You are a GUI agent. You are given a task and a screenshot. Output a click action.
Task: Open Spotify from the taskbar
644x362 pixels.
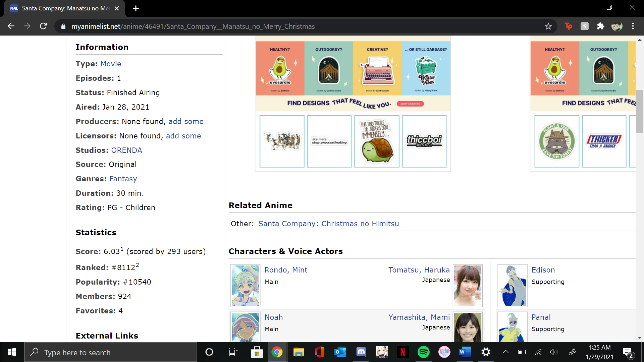(423, 352)
